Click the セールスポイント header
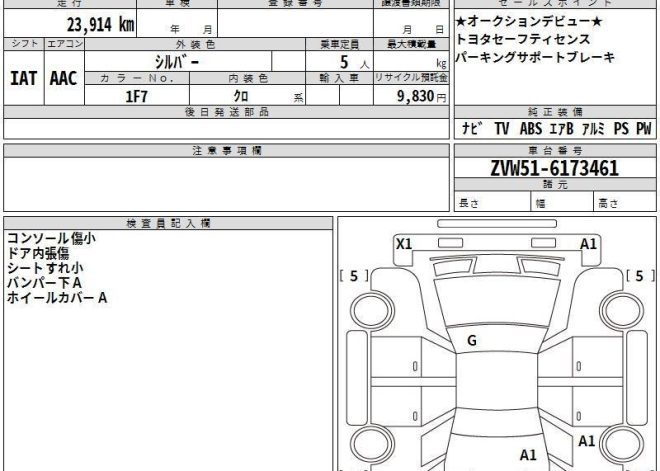This screenshot has width=660, height=471. pos(554,3)
